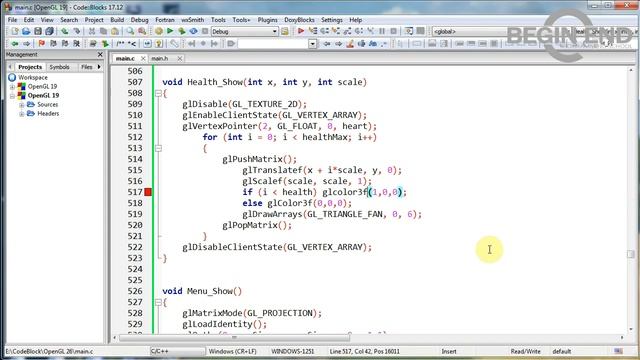
Task: Run the program with green arrow
Action: pyautogui.click(x=170, y=31)
